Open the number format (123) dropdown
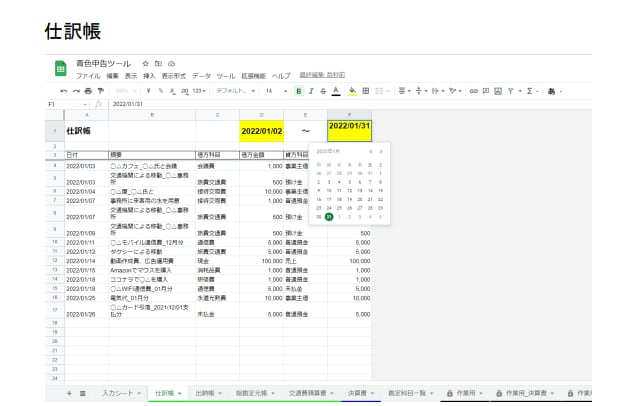Screen dimensions: 628x406 (199, 91)
